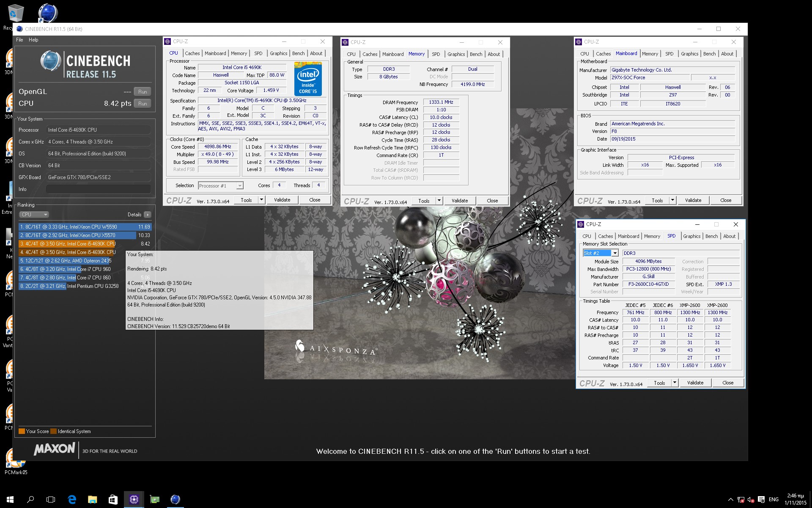
Task: Open Slot #2 memory slot dropdown
Action: 601,253
